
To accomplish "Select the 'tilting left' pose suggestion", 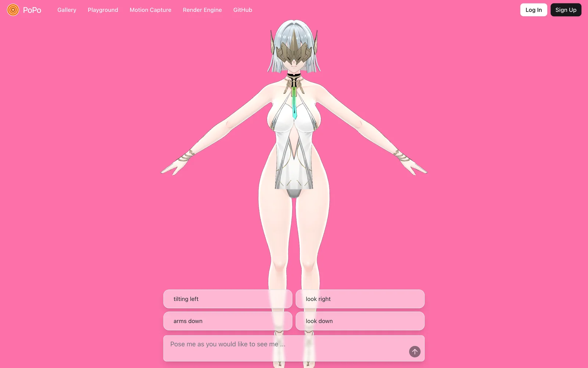I will [x=228, y=299].
